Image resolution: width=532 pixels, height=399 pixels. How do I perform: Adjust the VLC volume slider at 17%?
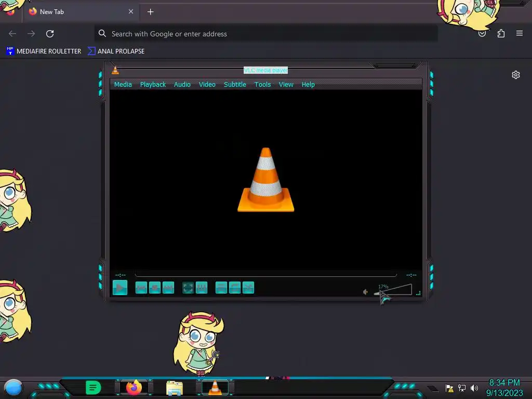393,290
